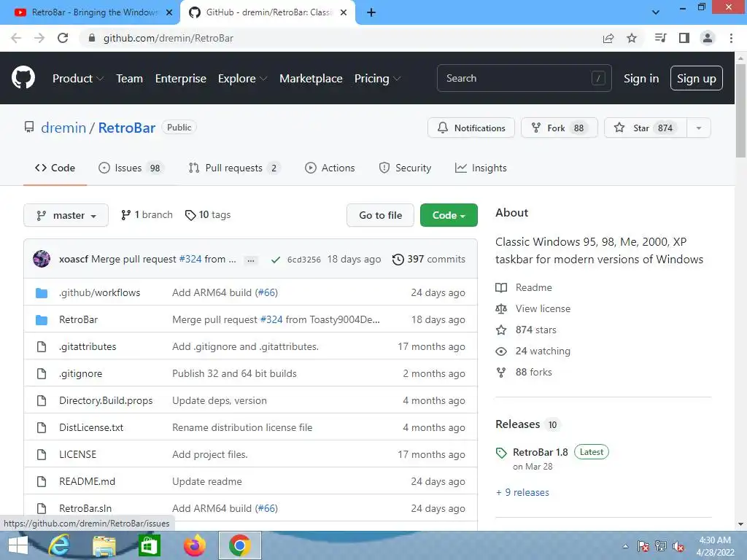This screenshot has height=560, width=747.
Task: Click the muted volume tray icon
Action: [678, 546]
